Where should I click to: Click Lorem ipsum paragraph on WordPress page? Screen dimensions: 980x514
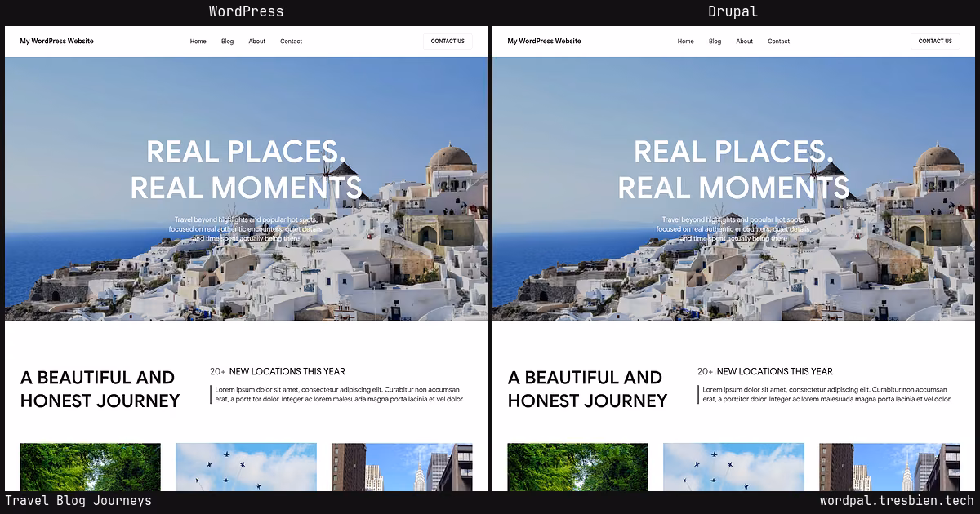[x=340, y=395]
